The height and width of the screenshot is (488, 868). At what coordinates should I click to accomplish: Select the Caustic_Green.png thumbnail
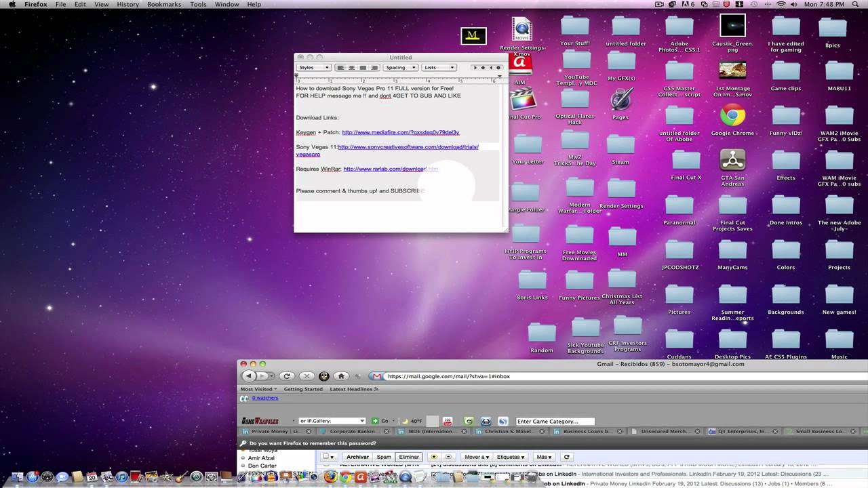pos(732,26)
